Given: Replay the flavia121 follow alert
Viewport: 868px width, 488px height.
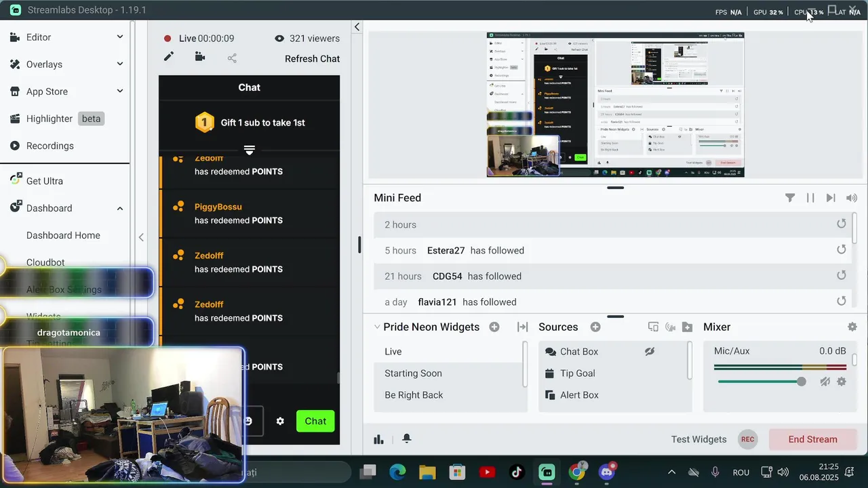Looking at the screenshot, I should (x=842, y=301).
